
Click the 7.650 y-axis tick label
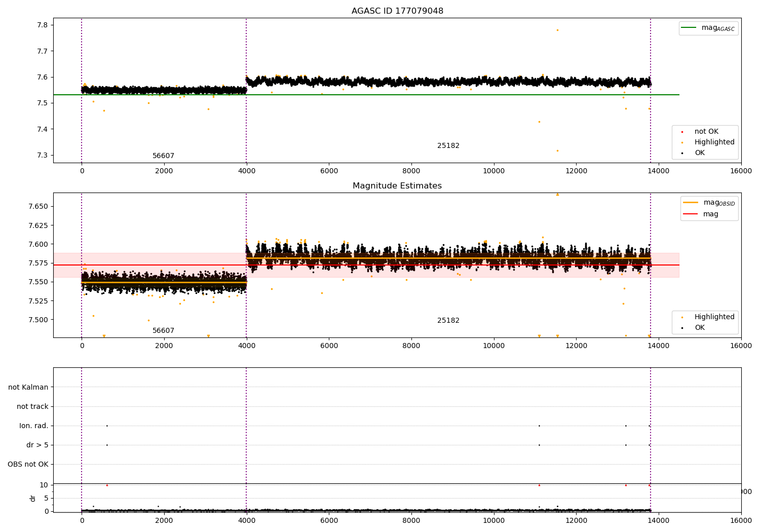coord(38,207)
